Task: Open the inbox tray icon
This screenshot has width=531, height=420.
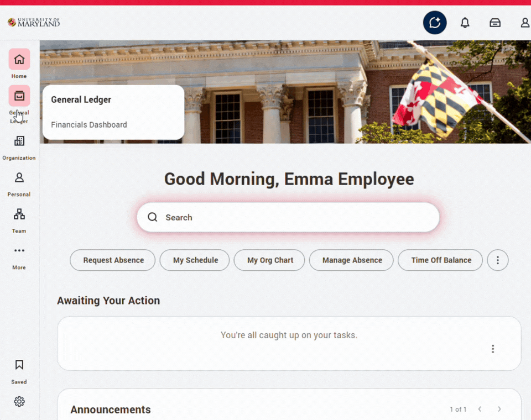Action: pos(495,23)
